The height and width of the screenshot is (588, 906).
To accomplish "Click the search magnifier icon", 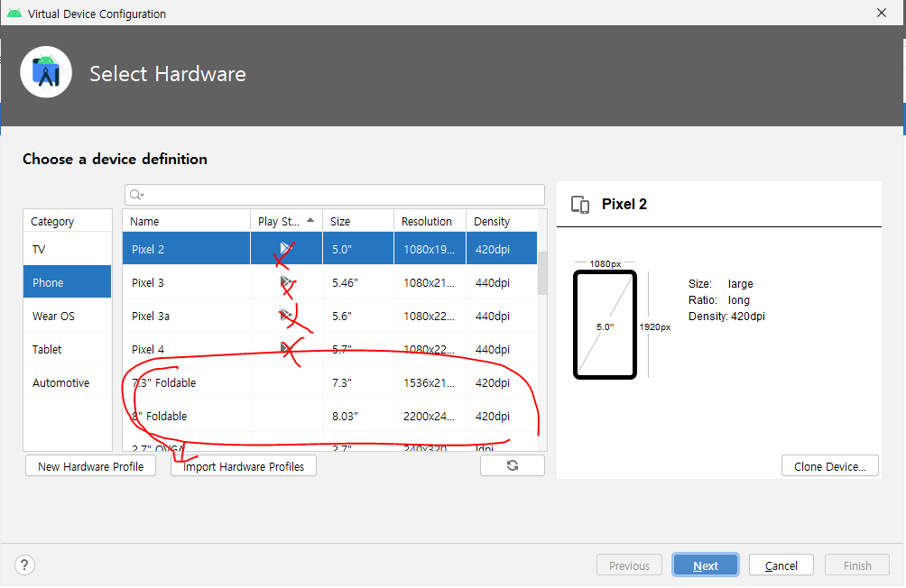I will tap(136, 195).
